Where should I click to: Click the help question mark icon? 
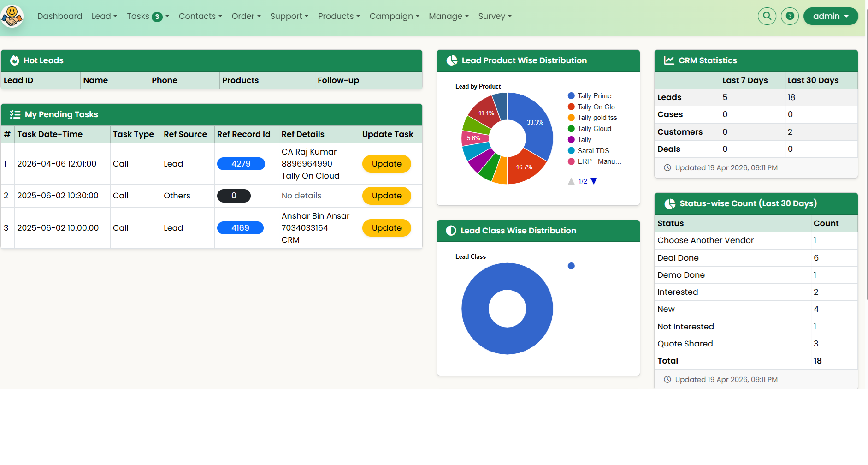coord(790,16)
